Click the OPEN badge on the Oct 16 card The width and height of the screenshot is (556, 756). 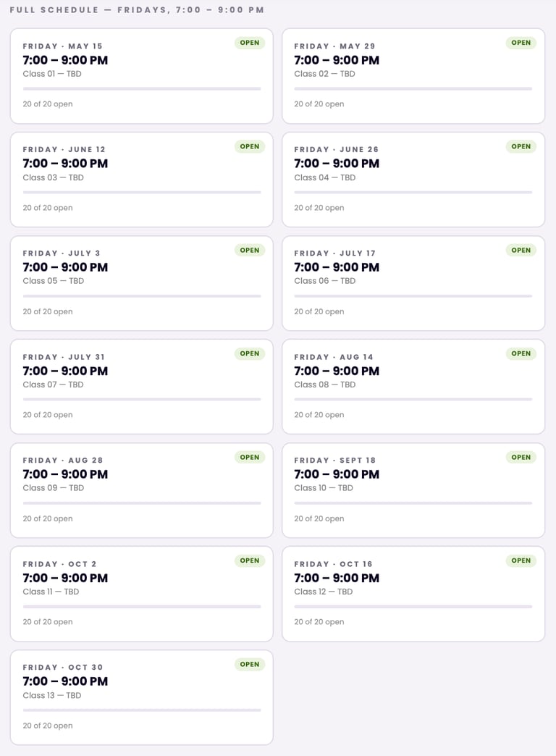point(521,560)
